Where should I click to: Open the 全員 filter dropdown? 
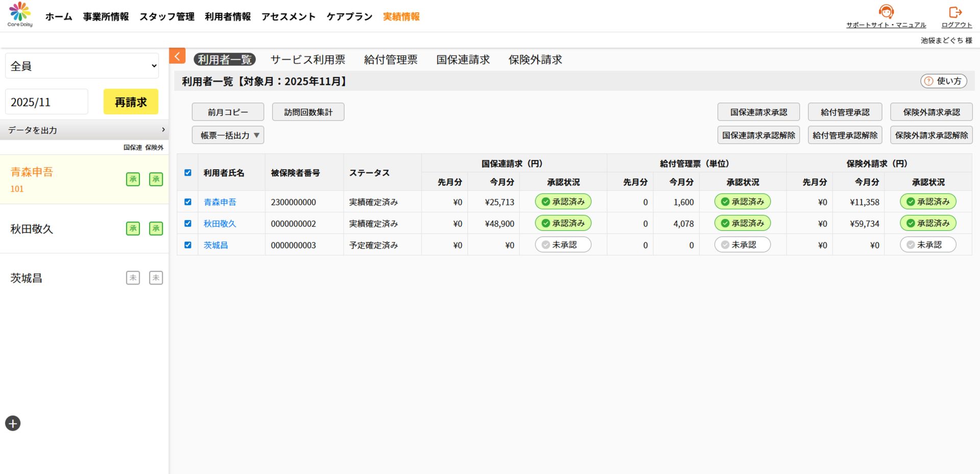click(82, 66)
